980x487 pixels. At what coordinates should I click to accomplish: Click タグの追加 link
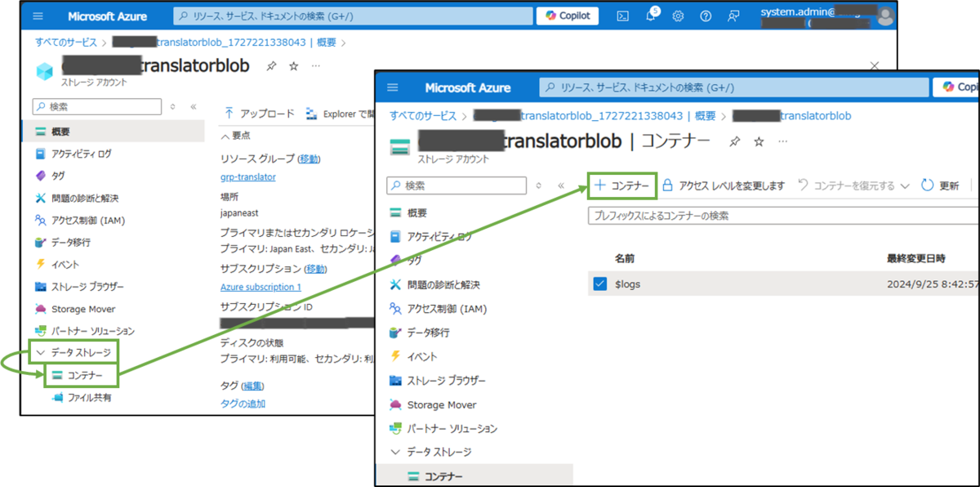243,403
